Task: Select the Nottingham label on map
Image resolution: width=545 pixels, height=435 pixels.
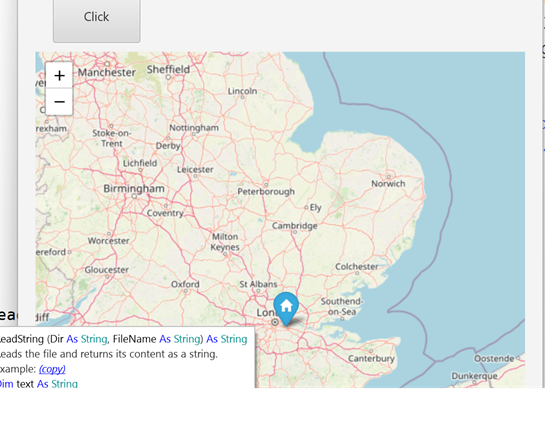Action: [x=194, y=128]
